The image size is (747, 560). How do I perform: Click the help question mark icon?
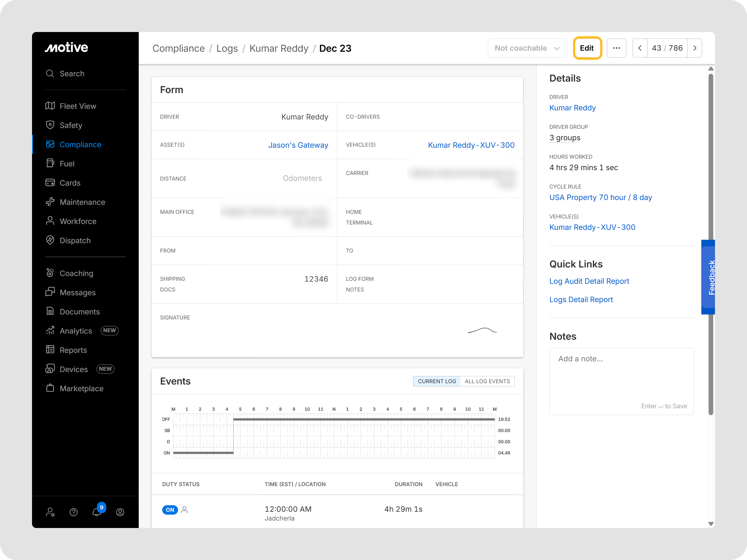(74, 512)
